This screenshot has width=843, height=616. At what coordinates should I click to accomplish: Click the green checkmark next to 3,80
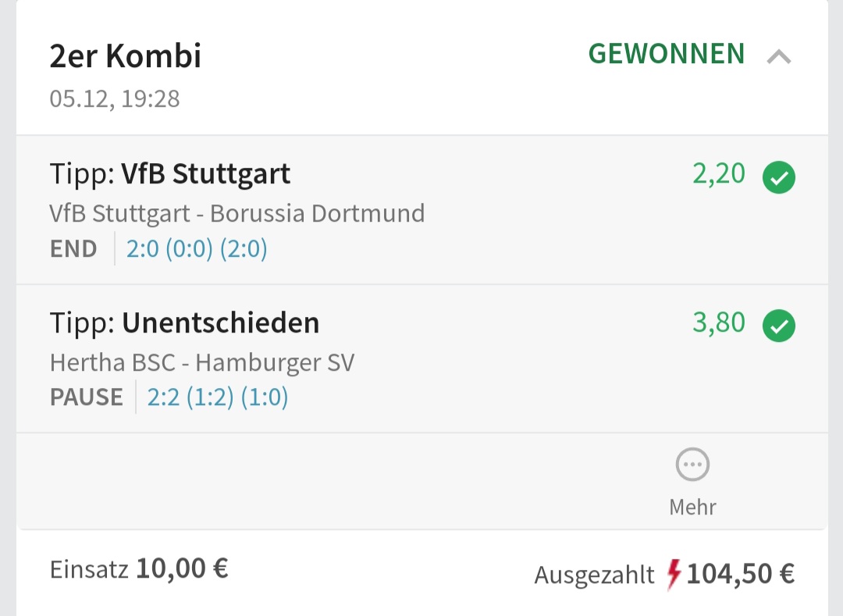coord(778,326)
